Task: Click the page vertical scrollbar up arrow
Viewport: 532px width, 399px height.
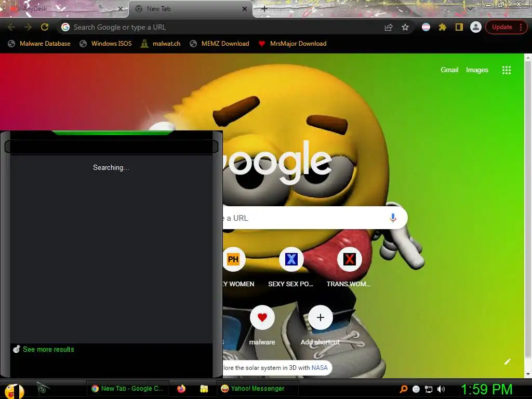Action: [528, 58]
